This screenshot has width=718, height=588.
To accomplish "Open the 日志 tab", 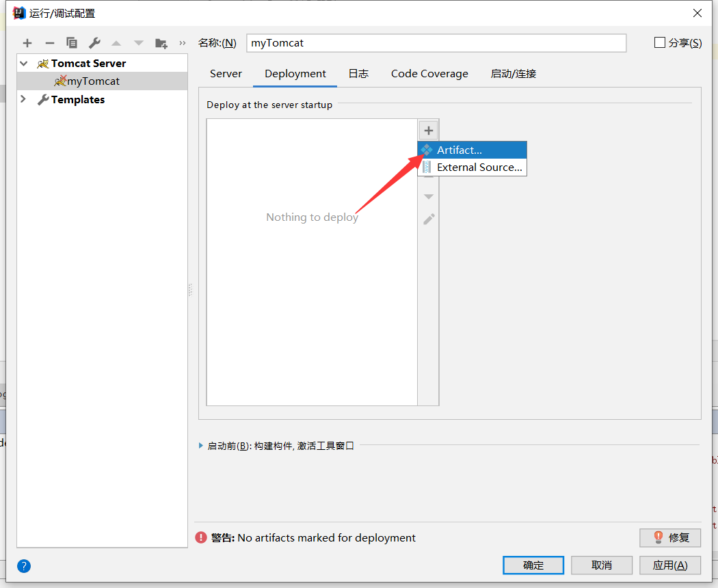I will (358, 74).
